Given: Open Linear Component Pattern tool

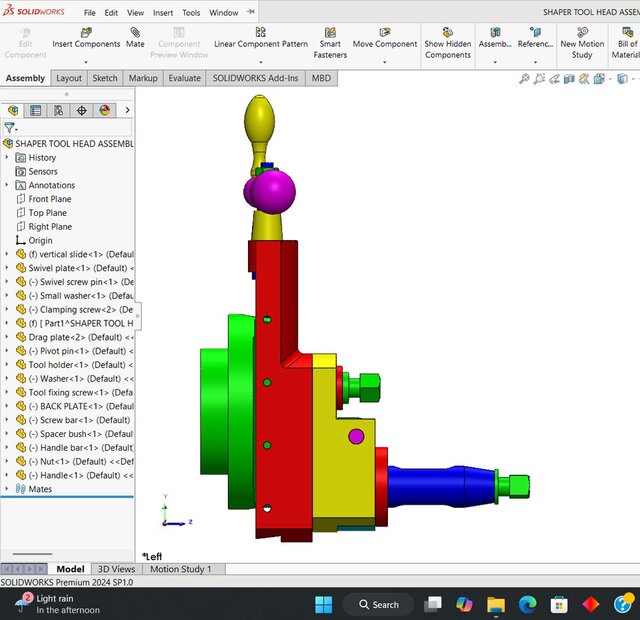Looking at the screenshot, I should (261, 38).
